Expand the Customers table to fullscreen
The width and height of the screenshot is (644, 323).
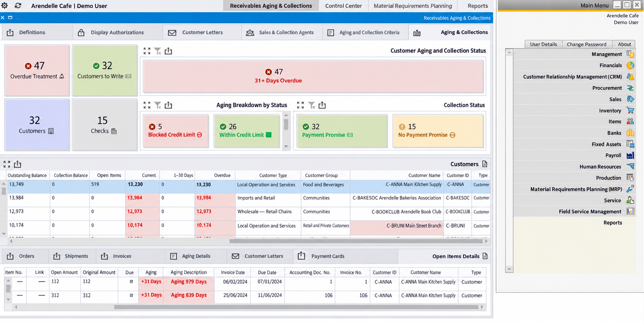click(7, 164)
